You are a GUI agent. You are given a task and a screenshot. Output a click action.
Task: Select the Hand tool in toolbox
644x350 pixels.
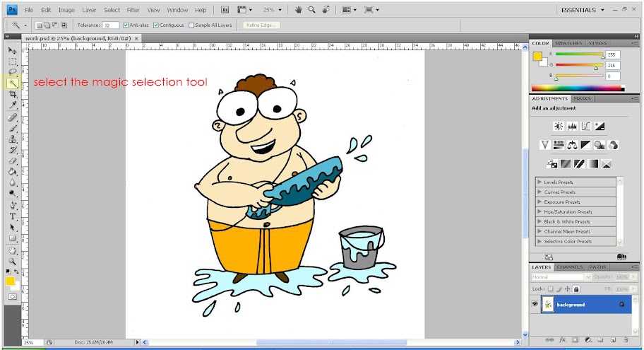coord(12,250)
